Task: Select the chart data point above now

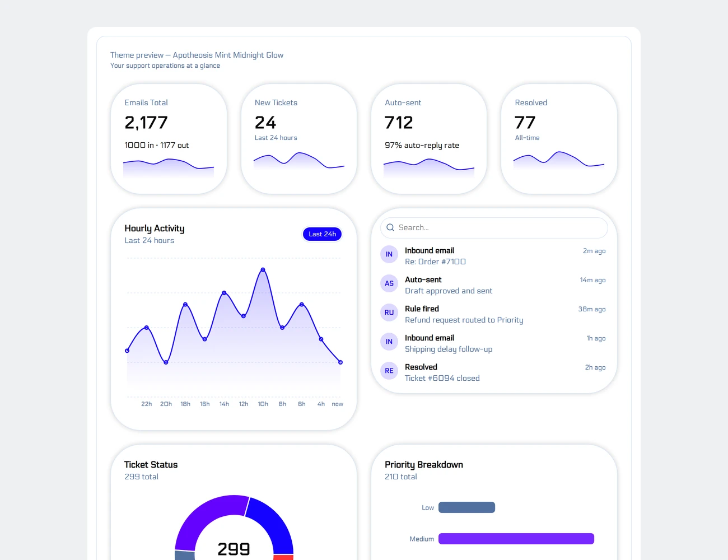Action: (340, 362)
